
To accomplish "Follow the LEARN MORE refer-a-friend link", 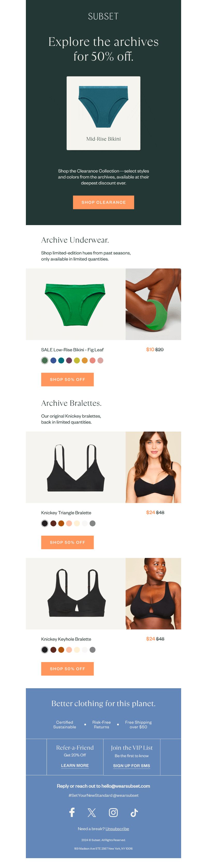I will pyautogui.click(x=75, y=765).
